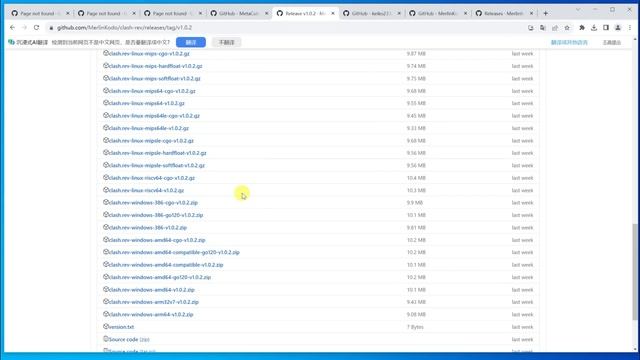Select the Release v1.0.2 tab
Image resolution: width=640 pixels, height=360 pixels.
305,13
